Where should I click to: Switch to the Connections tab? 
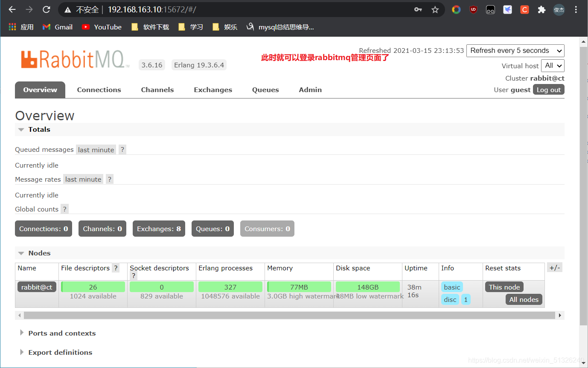point(99,90)
